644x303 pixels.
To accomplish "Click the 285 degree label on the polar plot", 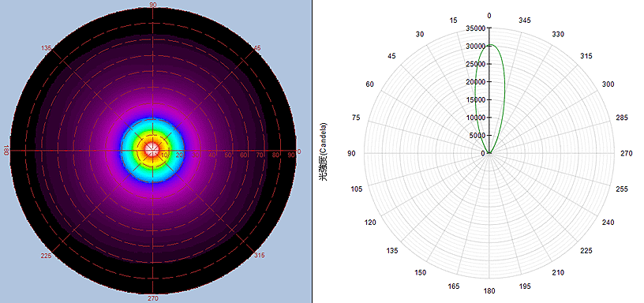I will [622, 118].
